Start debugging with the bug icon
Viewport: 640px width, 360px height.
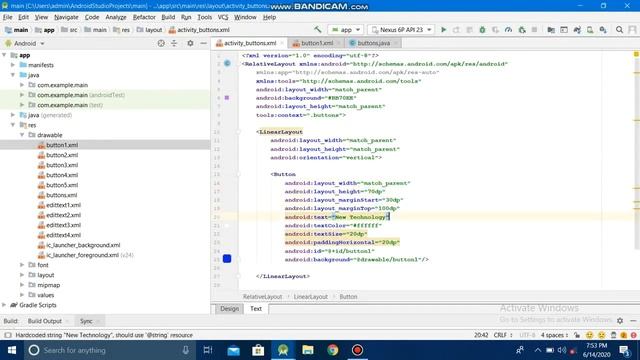coord(482,30)
